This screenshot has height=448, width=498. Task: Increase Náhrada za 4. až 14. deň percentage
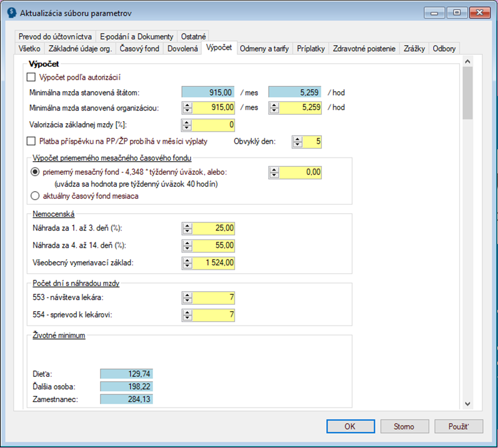(x=187, y=242)
